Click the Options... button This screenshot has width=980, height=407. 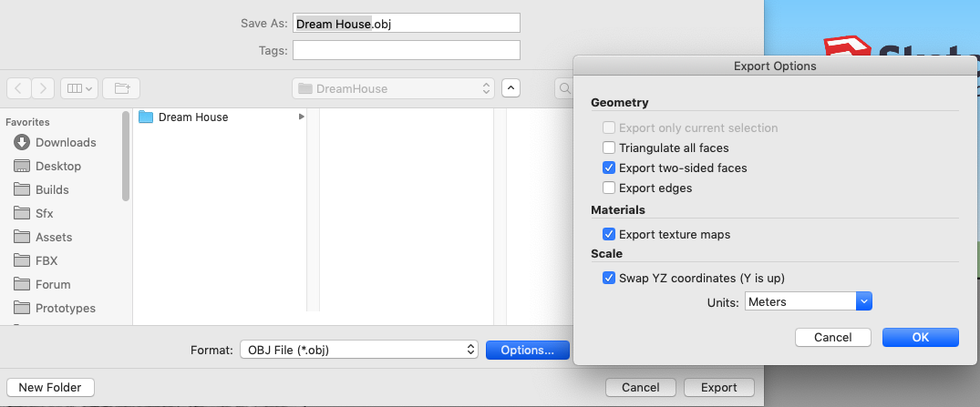click(x=527, y=350)
